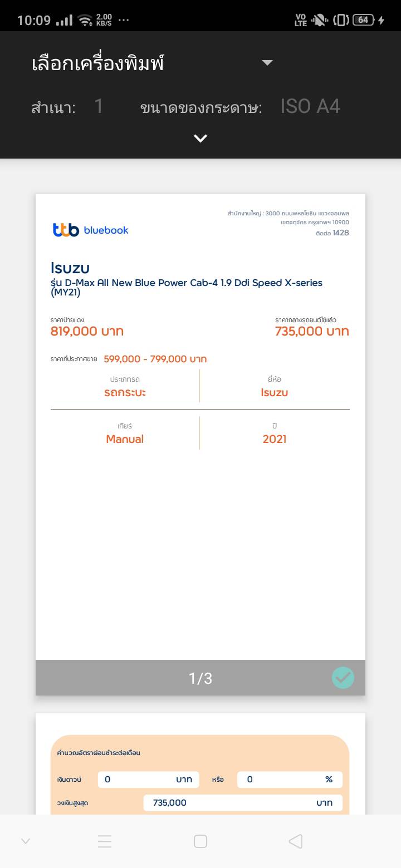Tap the vibrate mode status icon
Screen dimensions: 401x868
341,20
